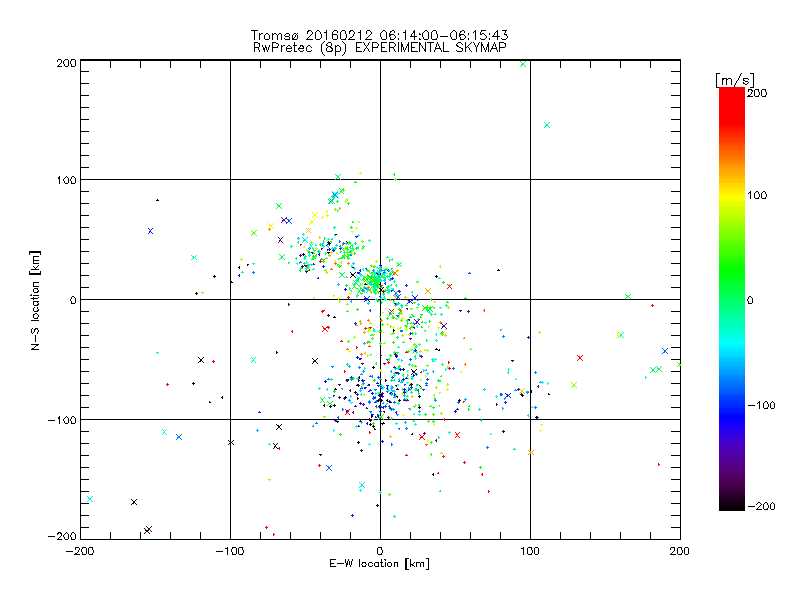
Task: Click x-axis tick label '200'
Action: click(680, 551)
